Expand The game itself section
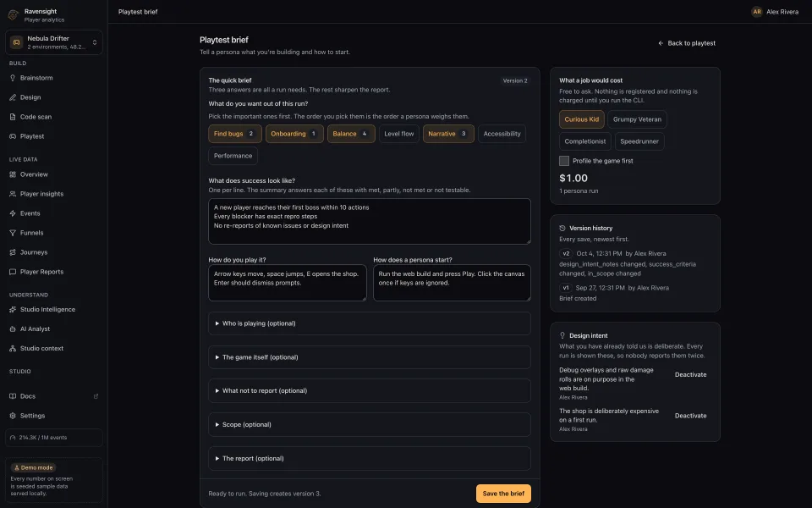This screenshot has height=508, width=812. point(370,357)
